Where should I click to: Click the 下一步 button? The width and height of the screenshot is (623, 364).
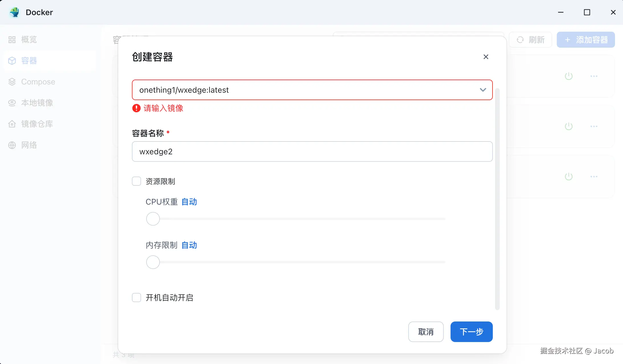click(x=471, y=332)
